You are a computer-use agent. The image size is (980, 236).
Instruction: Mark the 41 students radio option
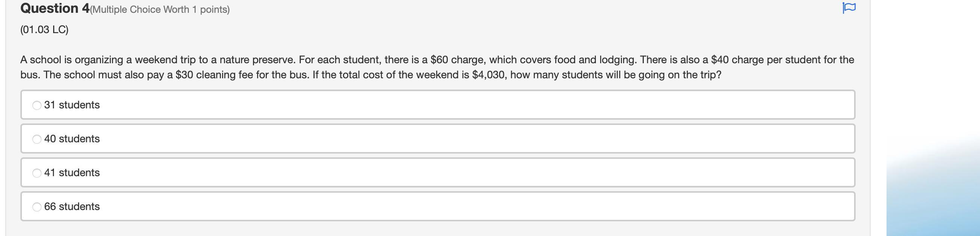pyautogui.click(x=37, y=173)
